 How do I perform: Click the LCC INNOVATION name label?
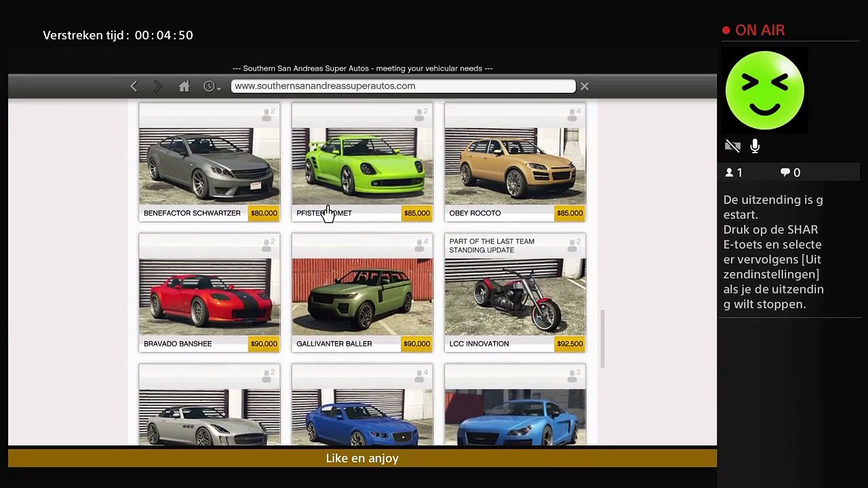click(x=479, y=344)
